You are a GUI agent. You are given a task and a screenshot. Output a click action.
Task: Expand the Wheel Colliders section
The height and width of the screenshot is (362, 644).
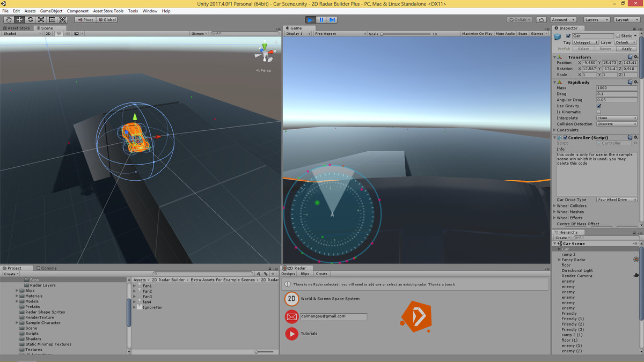point(554,205)
